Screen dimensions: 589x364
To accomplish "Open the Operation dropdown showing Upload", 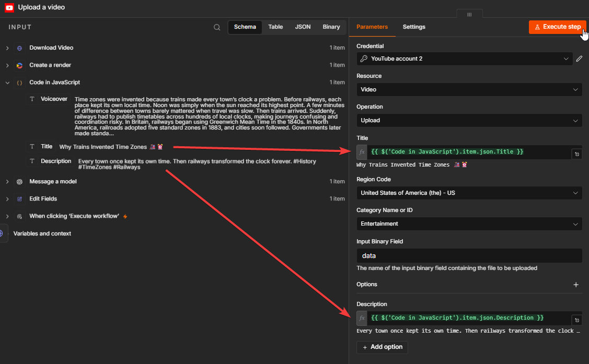I will click(469, 121).
